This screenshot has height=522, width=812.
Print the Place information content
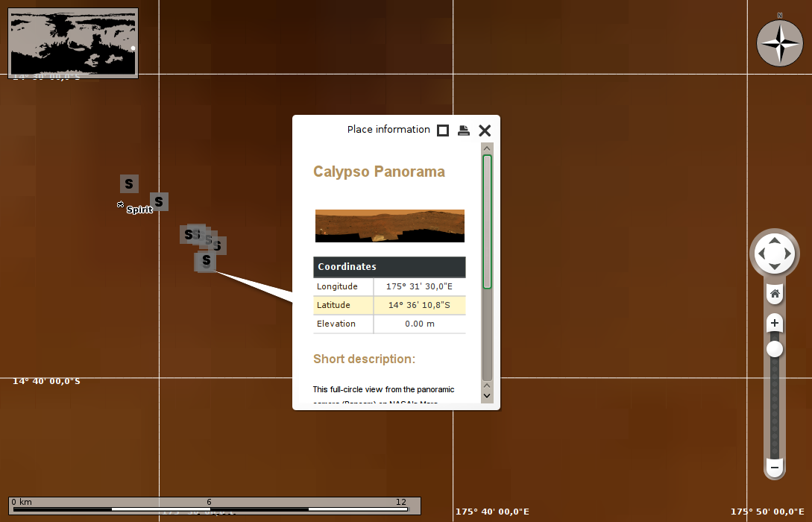click(464, 130)
